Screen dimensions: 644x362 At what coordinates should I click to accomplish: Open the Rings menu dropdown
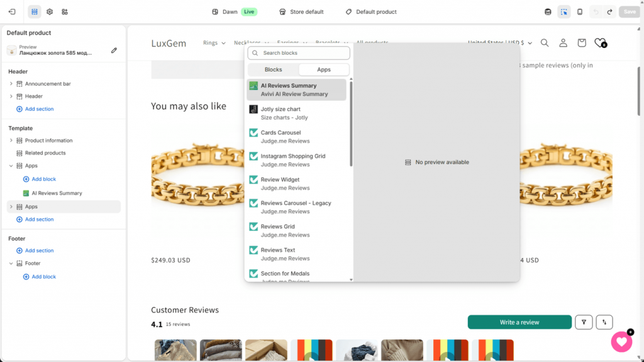tap(214, 43)
